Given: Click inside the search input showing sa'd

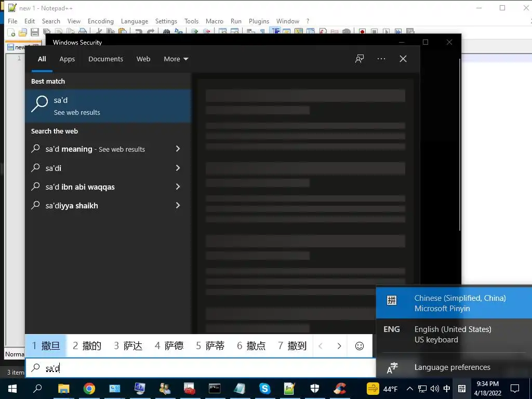Looking at the screenshot, I should [201, 368].
